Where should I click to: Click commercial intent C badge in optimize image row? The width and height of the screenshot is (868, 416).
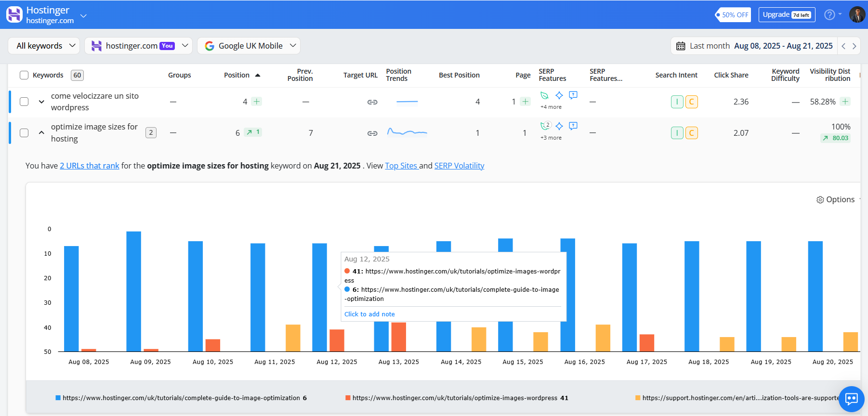point(692,133)
